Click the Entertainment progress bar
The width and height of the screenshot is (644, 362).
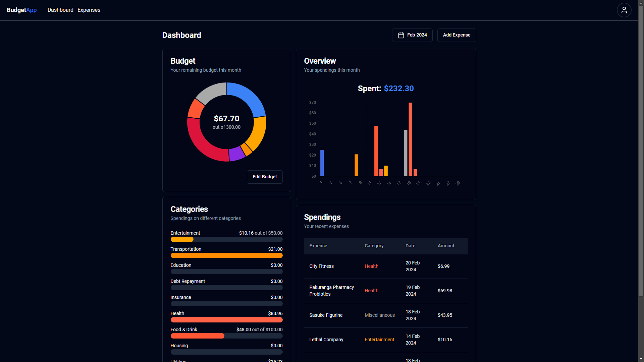tap(226, 239)
